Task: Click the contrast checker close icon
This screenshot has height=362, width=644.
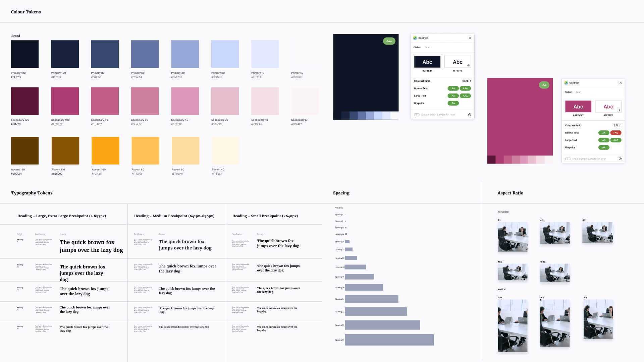Action: click(470, 38)
